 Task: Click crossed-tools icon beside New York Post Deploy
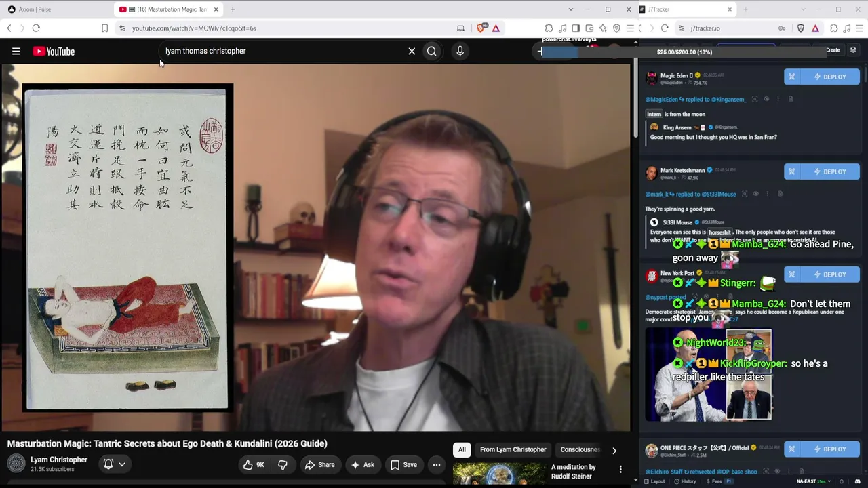tap(792, 274)
